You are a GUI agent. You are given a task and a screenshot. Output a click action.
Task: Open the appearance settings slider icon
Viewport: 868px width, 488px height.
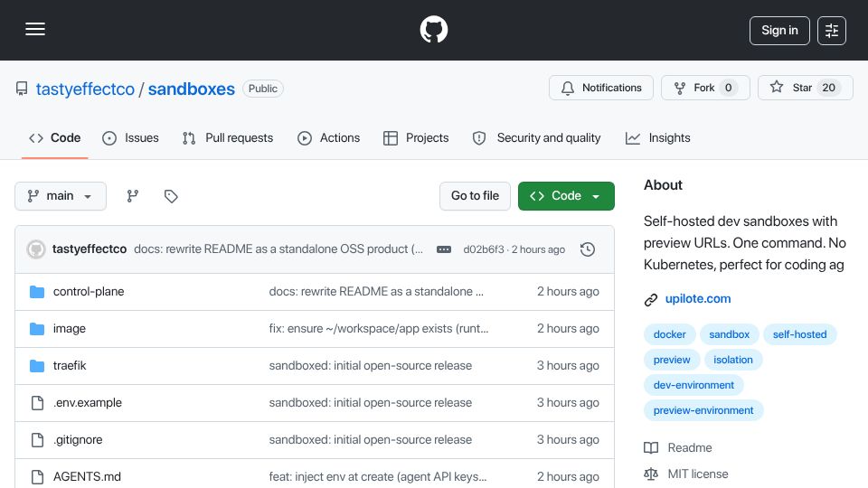[832, 31]
